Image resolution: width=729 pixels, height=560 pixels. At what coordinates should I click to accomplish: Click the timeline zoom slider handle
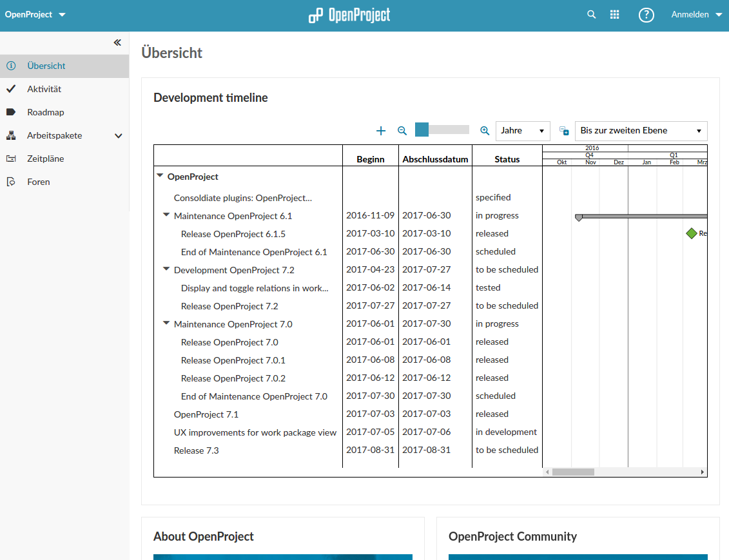[x=422, y=130]
